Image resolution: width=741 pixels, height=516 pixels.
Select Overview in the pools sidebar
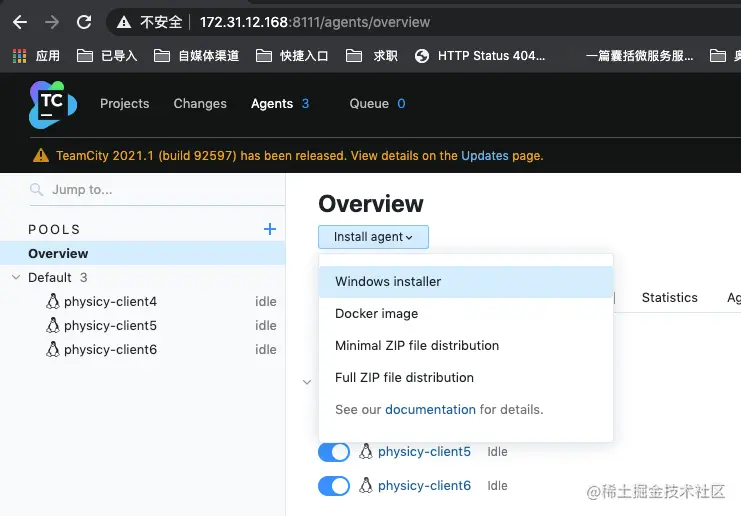click(143, 253)
